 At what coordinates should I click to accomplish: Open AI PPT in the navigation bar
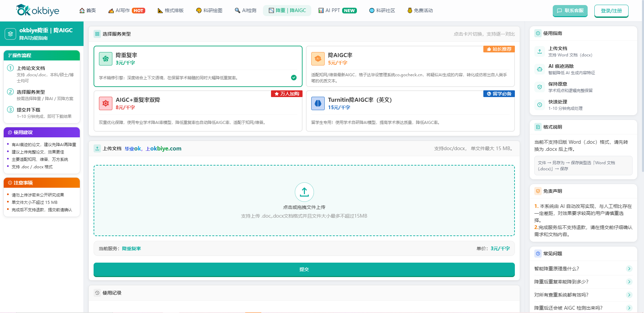coord(337,10)
